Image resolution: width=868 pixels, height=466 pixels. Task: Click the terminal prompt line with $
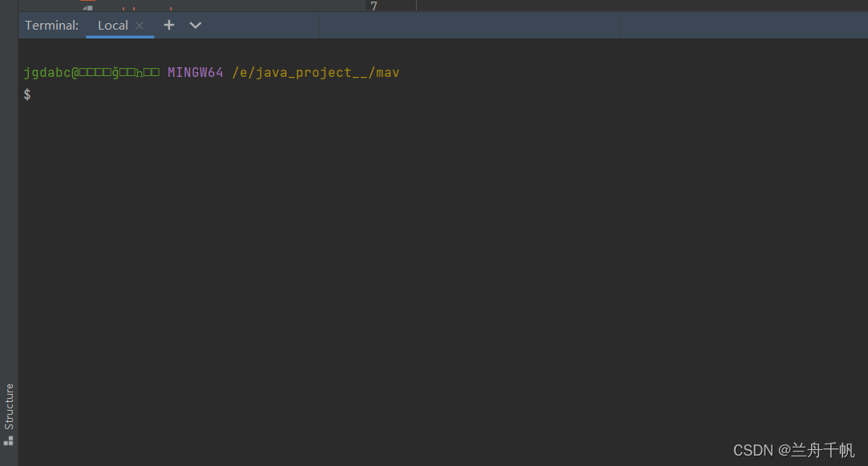(27, 94)
